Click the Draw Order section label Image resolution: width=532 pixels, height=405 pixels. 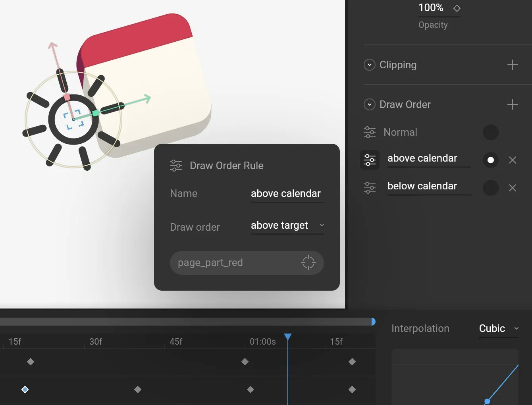tap(405, 104)
